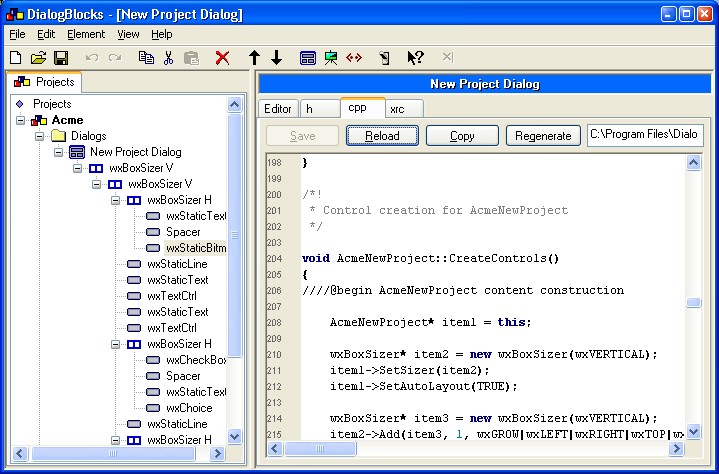The width and height of the screenshot is (719, 474).
Task: Collapse the Acme project node
Action: click(21, 120)
